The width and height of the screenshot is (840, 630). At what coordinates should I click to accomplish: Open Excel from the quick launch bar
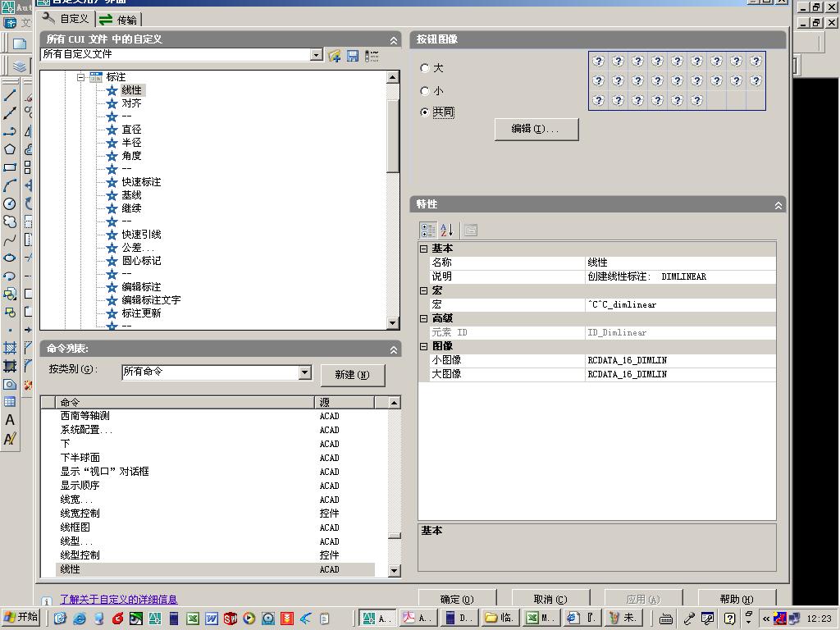tap(192, 619)
